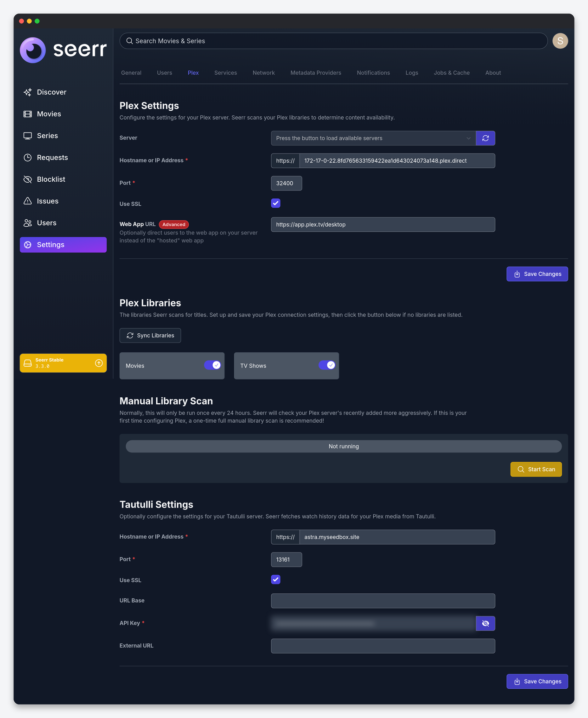Screen dimensions: 588x718
Task: Save Plex settings changes
Action: point(537,274)
